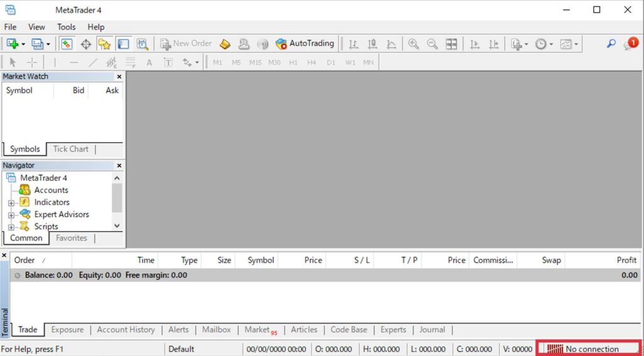Screen dimensions: 644x356
Task: Click the New Order toolbar button
Action: (x=186, y=43)
